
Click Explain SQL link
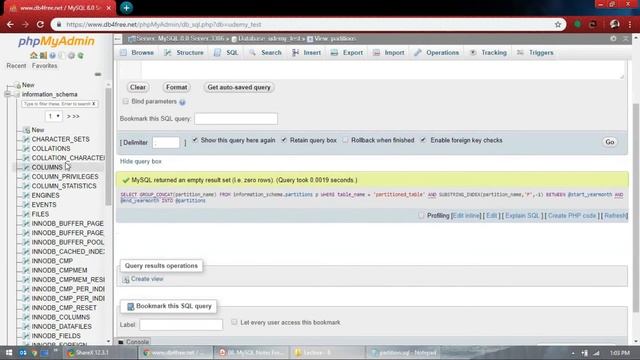coord(522,216)
